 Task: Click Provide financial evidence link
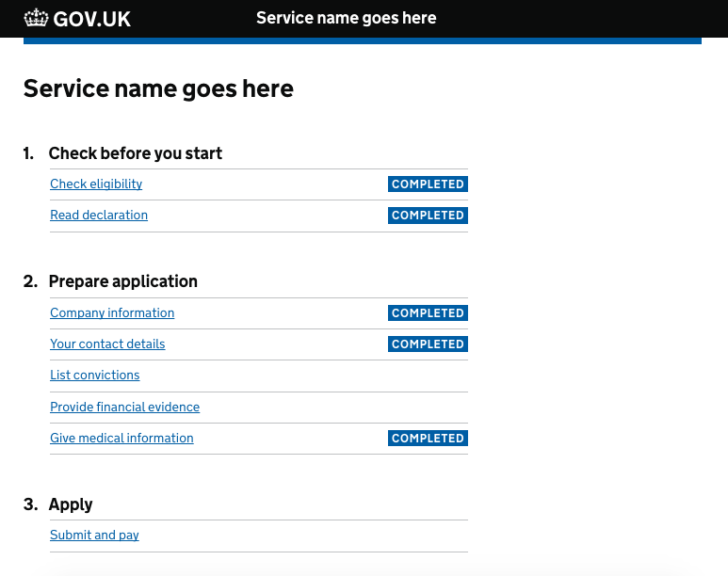pyautogui.click(x=124, y=408)
